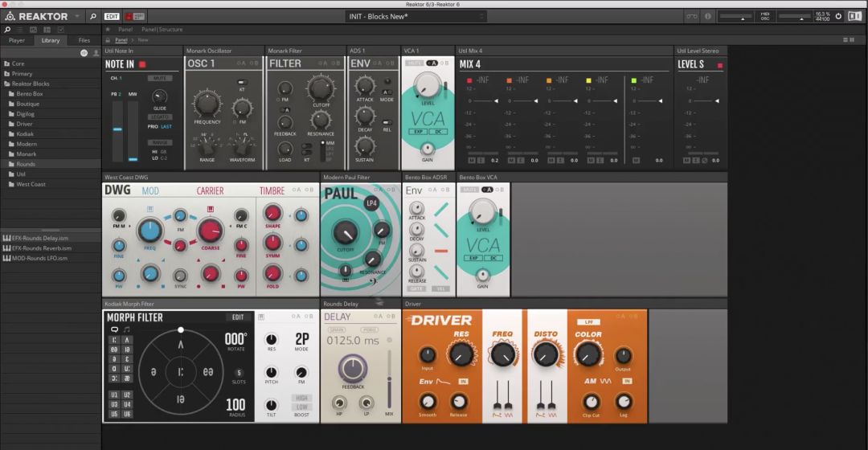868x450 pixels.
Task: Change the Note In PRIO LAST setting
Action: pyautogui.click(x=166, y=127)
